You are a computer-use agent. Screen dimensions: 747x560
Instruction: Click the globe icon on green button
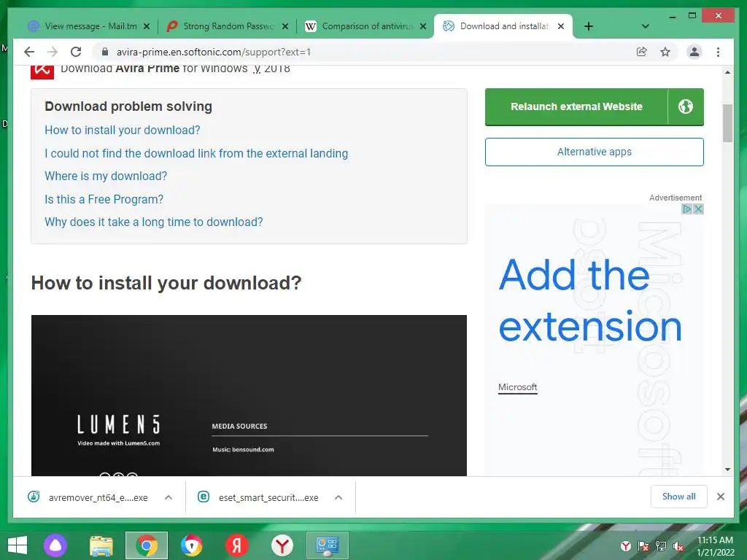(x=686, y=106)
